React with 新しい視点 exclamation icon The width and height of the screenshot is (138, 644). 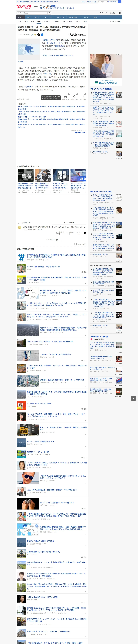83,97
